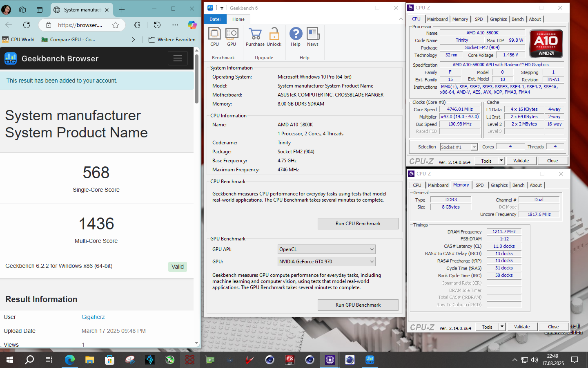Open Task View on the taskbar

(49, 360)
